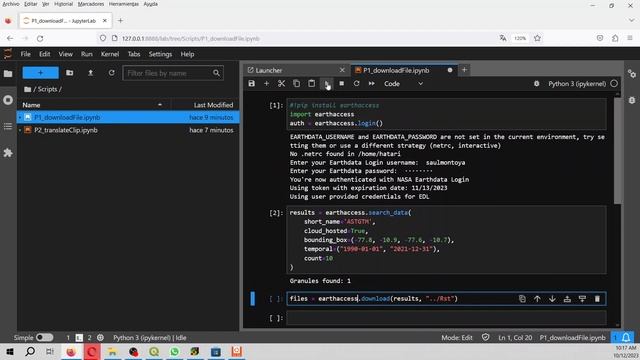Open the Kernel menu
Viewport: 640px width, 360px height.
click(110, 54)
